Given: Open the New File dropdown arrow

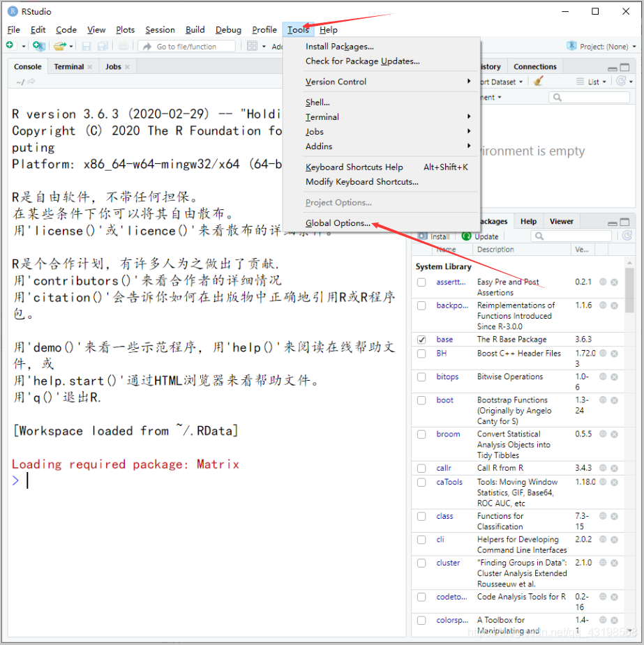Looking at the screenshot, I should [x=24, y=46].
